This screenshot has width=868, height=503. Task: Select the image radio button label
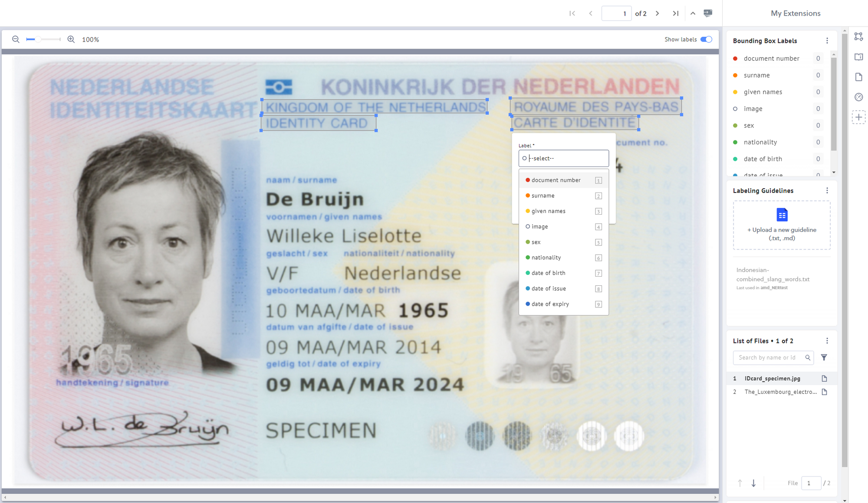point(526,226)
